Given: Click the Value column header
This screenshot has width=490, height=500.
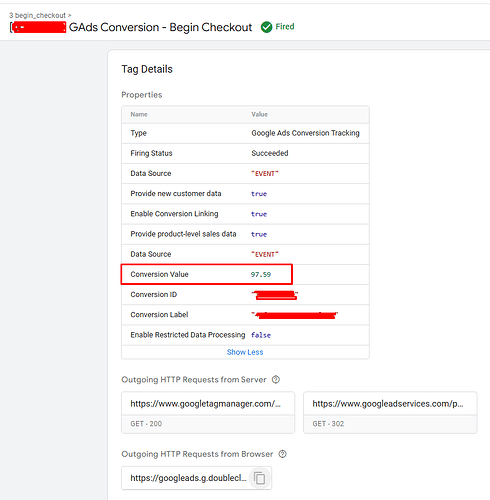Looking at the screenshot, I should point(259,114).
